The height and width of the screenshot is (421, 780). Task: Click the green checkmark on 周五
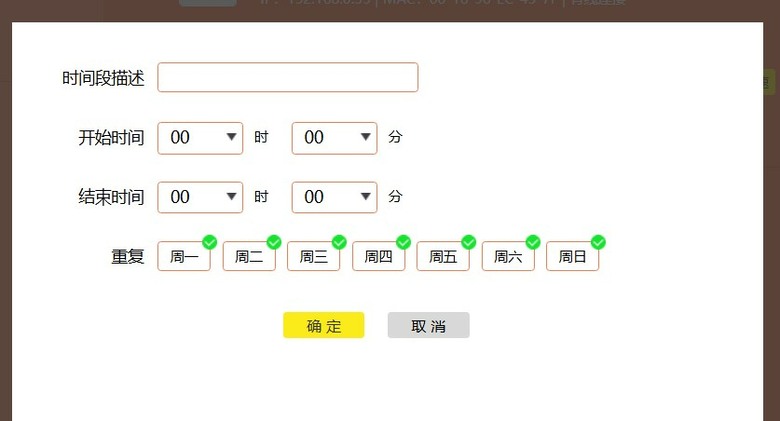tap(469, 242)
